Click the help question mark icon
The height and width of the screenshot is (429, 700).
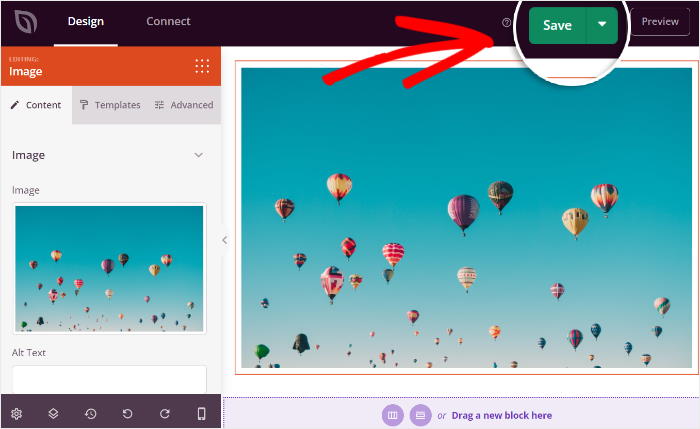(506, 23)
